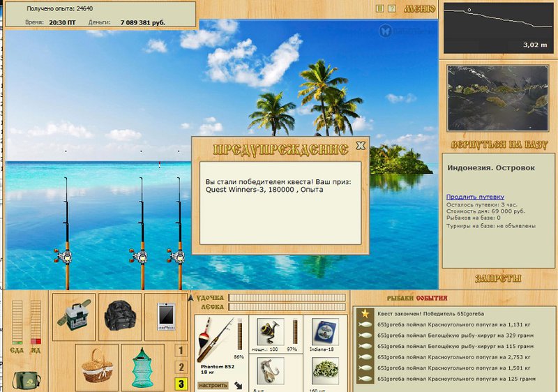Click the small arrow left of УДОЧКА
Viewport: 558px width, 392px height.
pyautogui.click(x=190, y=298)
